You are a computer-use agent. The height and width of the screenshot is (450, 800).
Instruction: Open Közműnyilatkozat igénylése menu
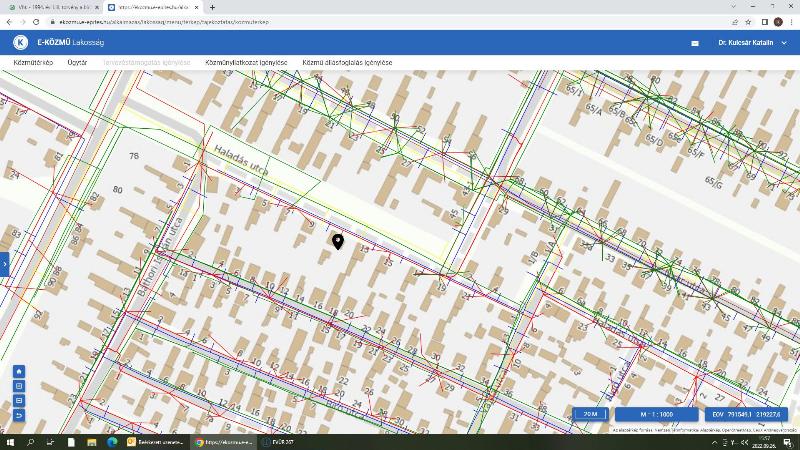click(246, 62)
